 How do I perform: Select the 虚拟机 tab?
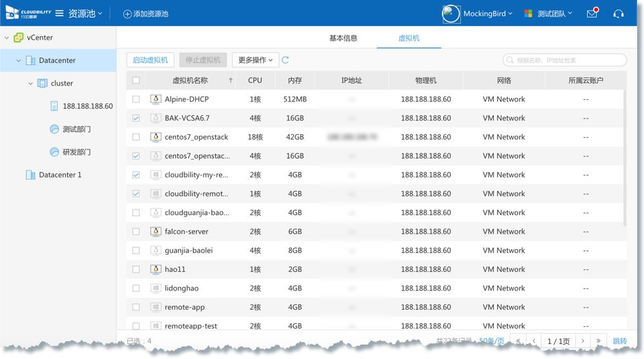click(409, 38)
